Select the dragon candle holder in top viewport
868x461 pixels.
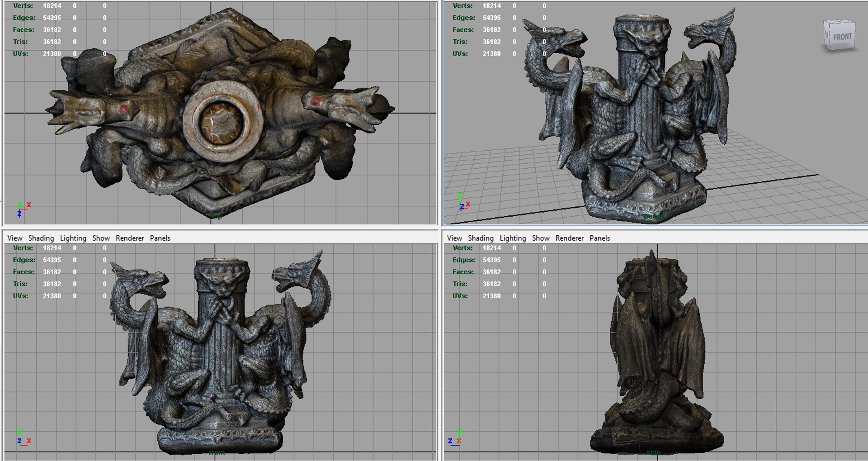(x=220, y=113)
